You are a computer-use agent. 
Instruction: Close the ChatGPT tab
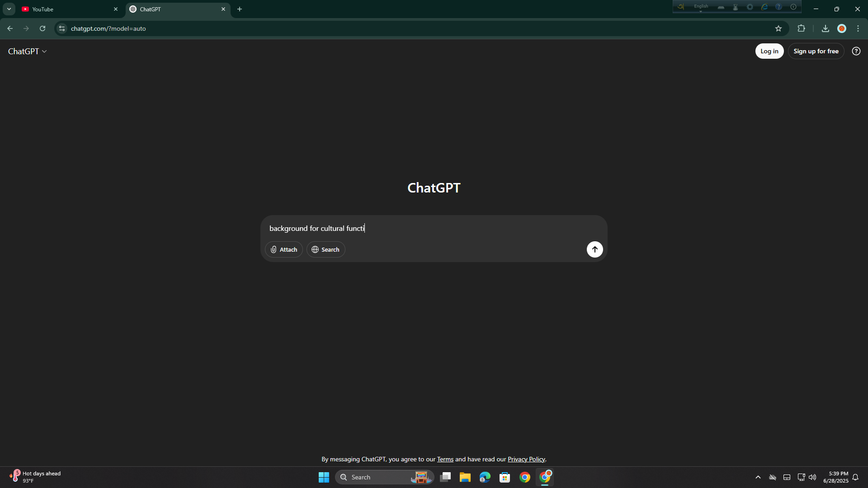point(223,9)
